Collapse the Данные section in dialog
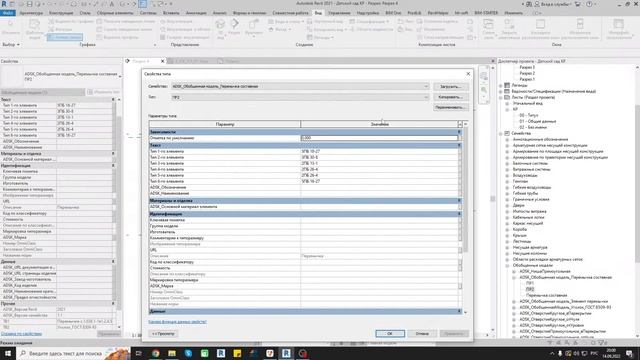 point(459,311)
